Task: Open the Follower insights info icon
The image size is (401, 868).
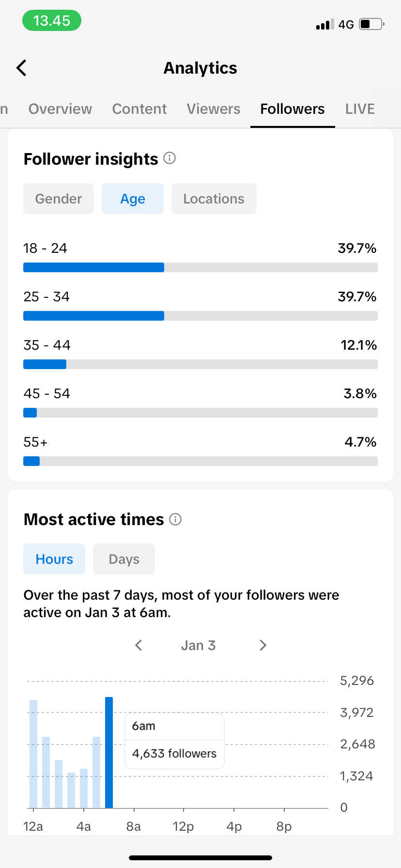Action: (170, 158)
